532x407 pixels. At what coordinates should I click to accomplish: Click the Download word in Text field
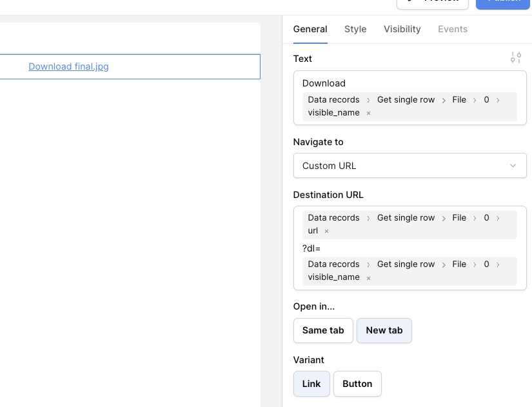(x=324, y=83)
